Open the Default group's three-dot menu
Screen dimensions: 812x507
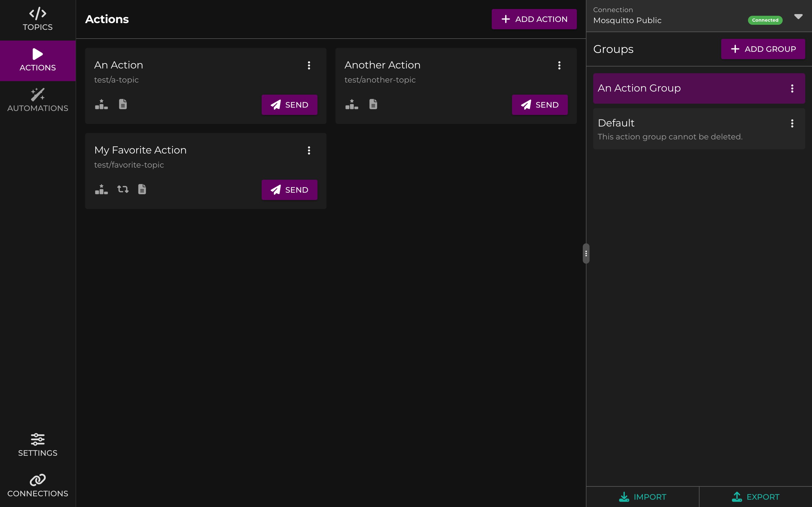pyautogui.click(x=792, y=123)
